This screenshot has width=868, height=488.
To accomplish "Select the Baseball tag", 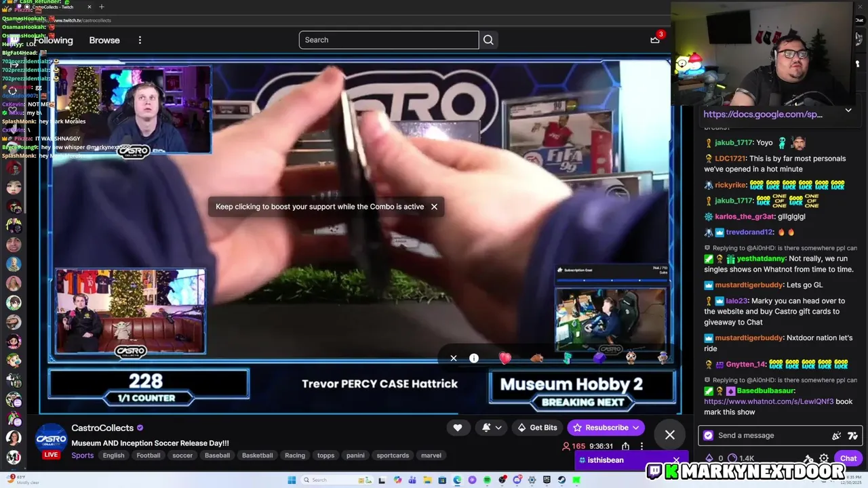I will (x=217, y=455).
